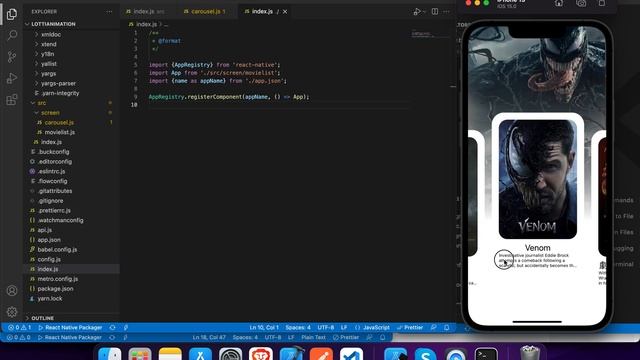Screen dimensions: 640x360
Task: Open app.json in the Explorer
Action: click(49, 240)
